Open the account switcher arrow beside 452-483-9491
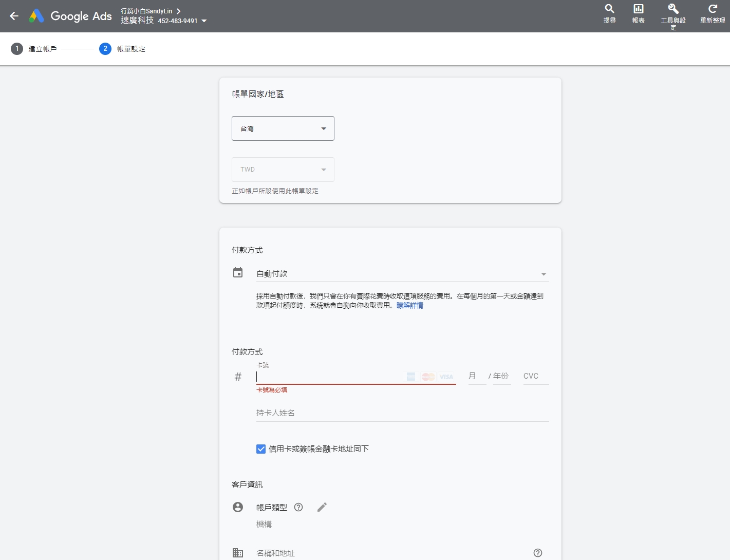 204,21
